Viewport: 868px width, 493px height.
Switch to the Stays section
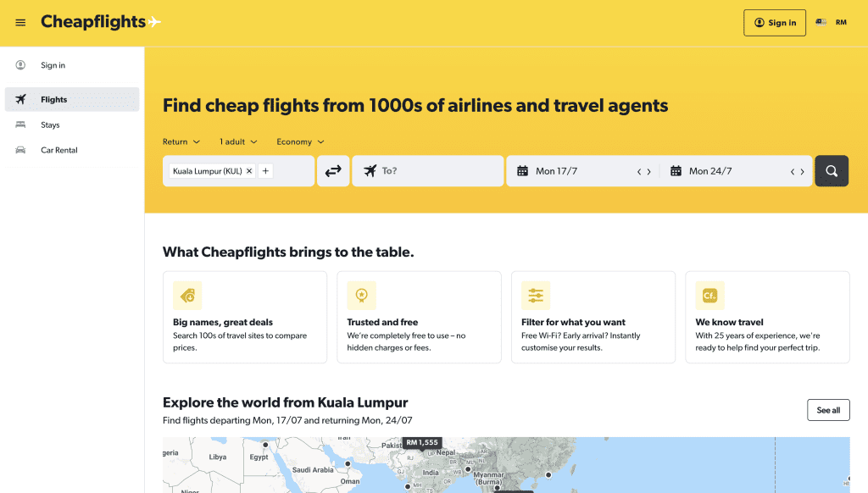point(51,125)
